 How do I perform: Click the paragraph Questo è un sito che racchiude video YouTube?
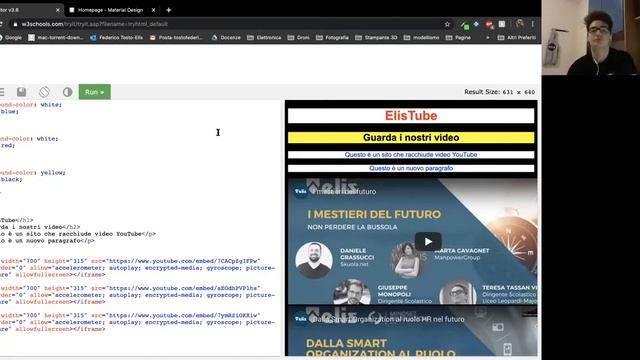[x=411, y=155]
